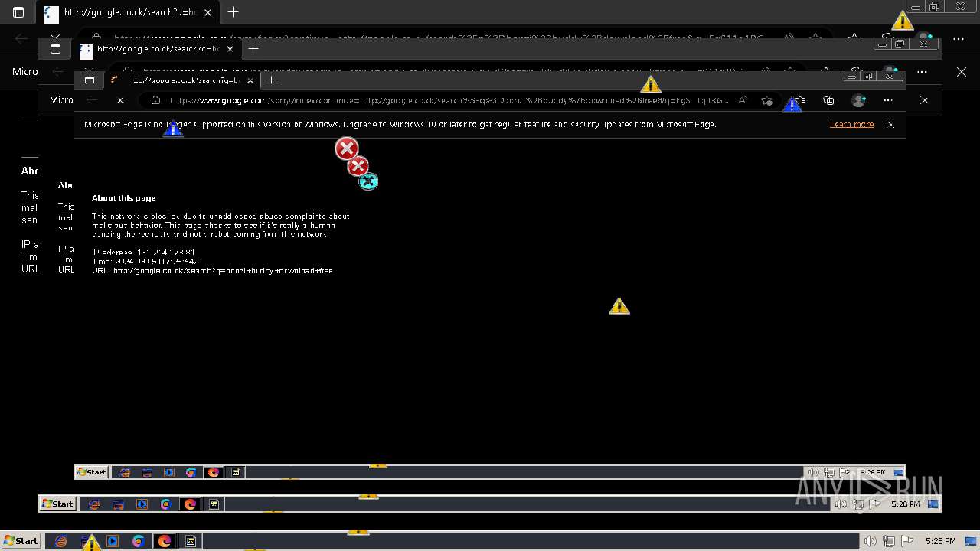The width and height of the screenshot is (980, 551).
Task: Open the Action Center flag in the bottom tray
Action: point(907,541)
